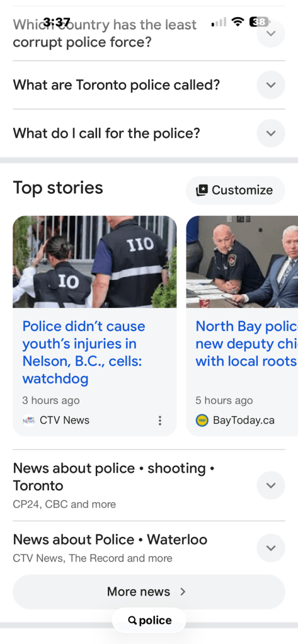Open the "Police didn't cause youth's injuries" headline
This screenshot has height=644, width=298.
tap(84, 353)
